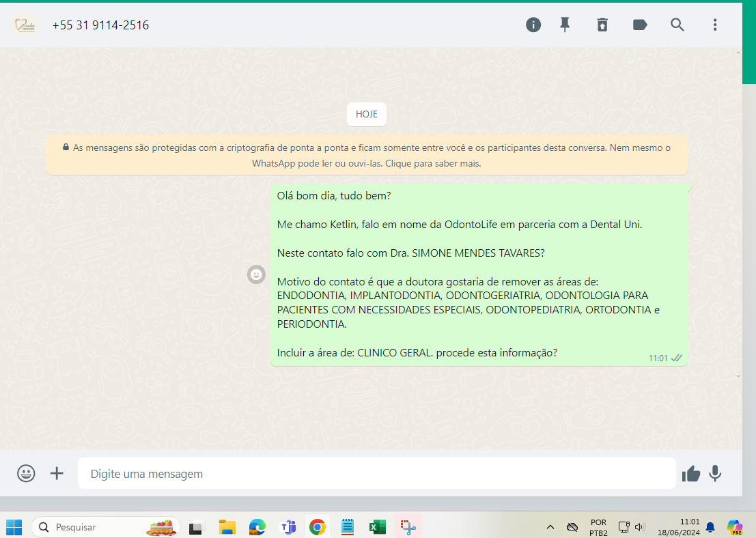Click the line naming SIMONE MENDES TAVARES

411,253
